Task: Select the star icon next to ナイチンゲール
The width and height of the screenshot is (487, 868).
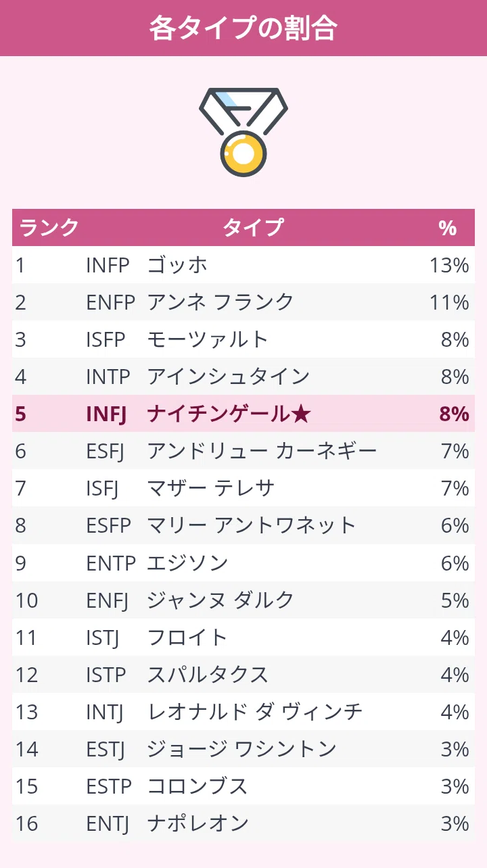Action: [x=301, y=414]
